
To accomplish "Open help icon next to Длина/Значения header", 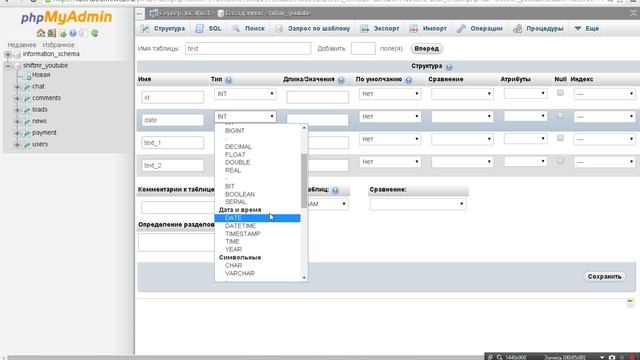I will point(341,80).
